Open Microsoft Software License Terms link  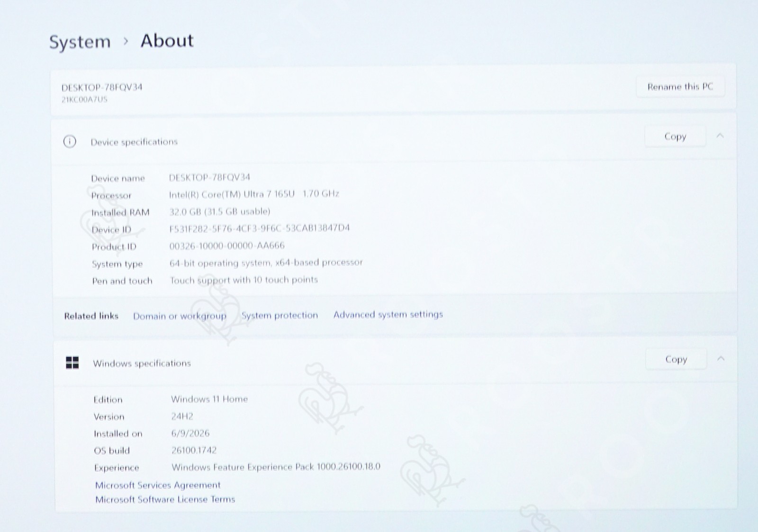[x=165, y=499]
